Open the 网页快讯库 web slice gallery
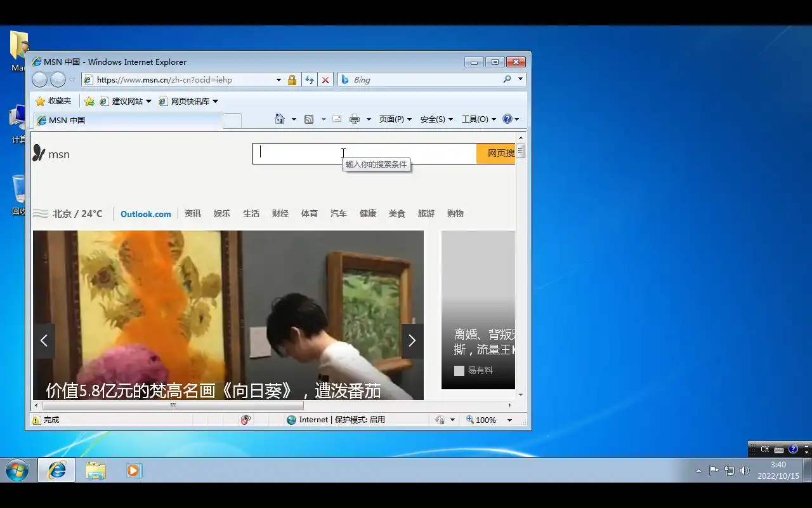The image size is (812, 508). (188, 101)
